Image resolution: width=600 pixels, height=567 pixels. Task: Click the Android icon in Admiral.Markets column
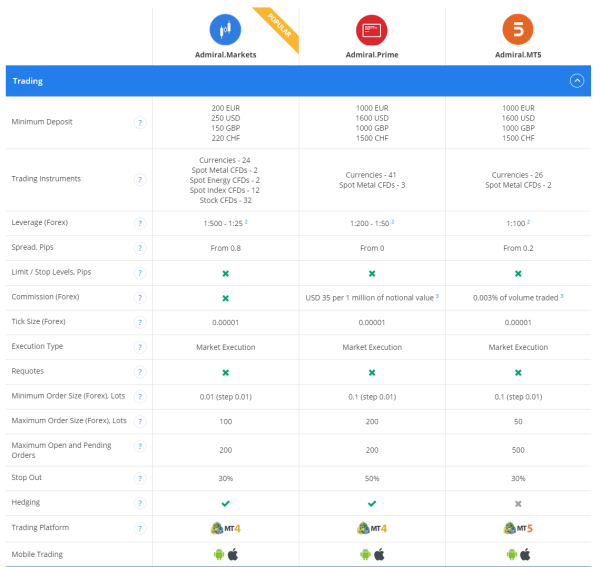(219, 554)
